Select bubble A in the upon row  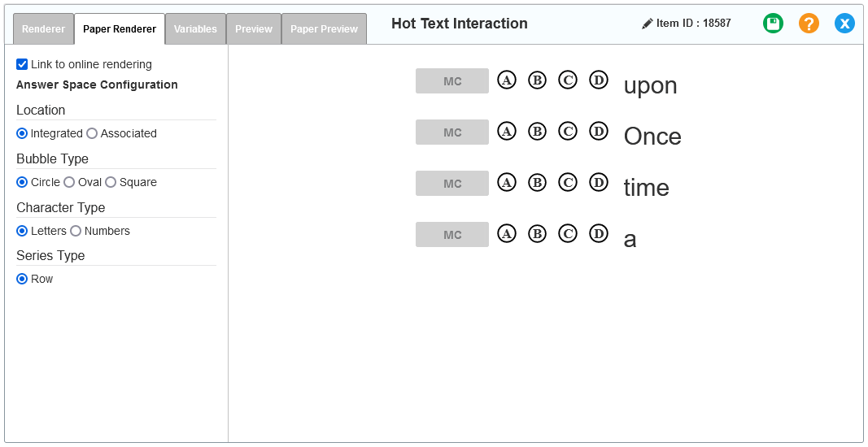click(507, 80)
